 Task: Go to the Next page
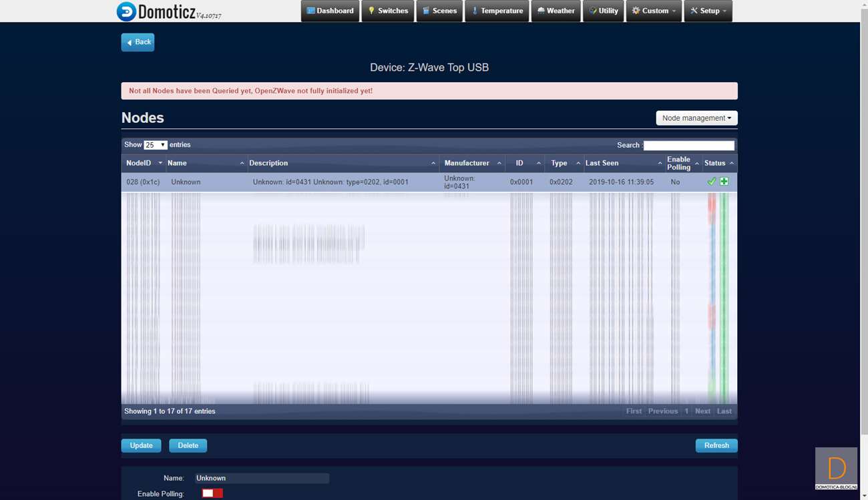pos(702,411)
